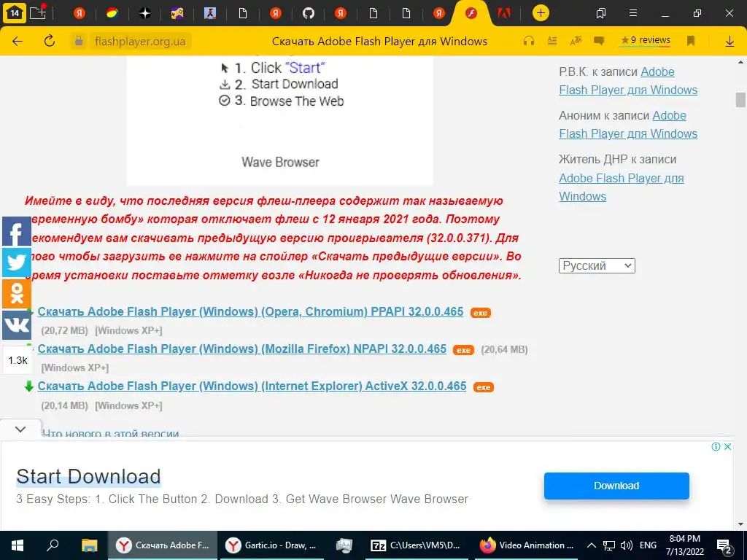The image size is (747, 560).
Task: Click the scrollbar down arrow
Action: [x=740, y=524]
